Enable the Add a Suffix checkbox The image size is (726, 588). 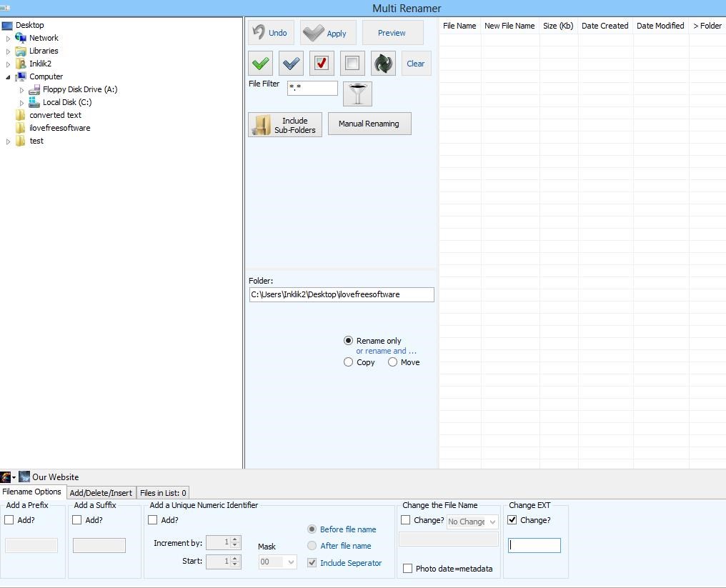(x=77, y=520)
